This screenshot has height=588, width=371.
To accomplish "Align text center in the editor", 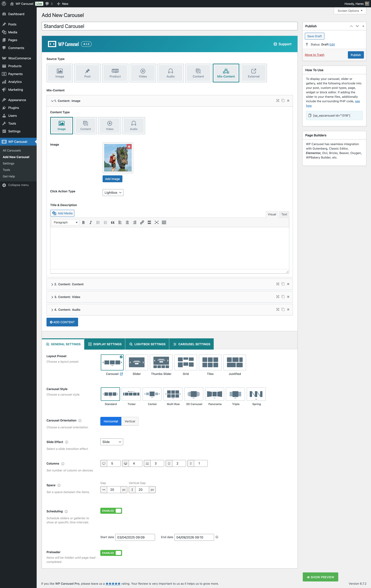I will [x=127, y=222].
